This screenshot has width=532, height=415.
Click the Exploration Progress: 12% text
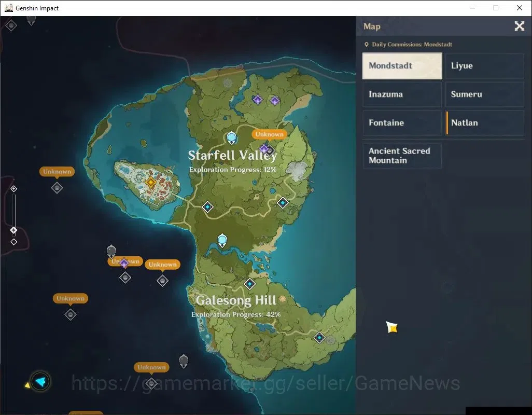[x=233, y=170]
